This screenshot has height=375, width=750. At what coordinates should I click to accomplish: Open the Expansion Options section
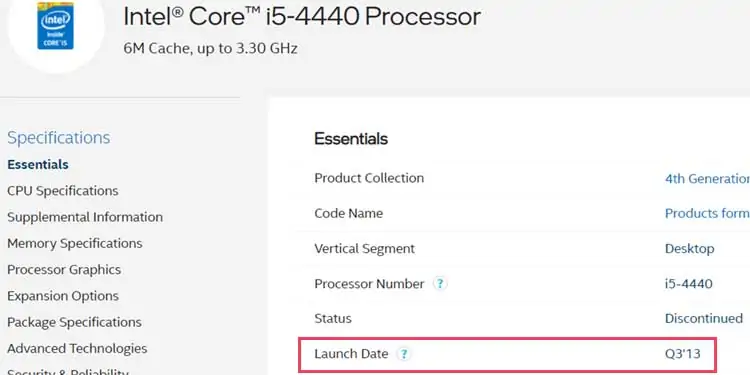(63, 296)
